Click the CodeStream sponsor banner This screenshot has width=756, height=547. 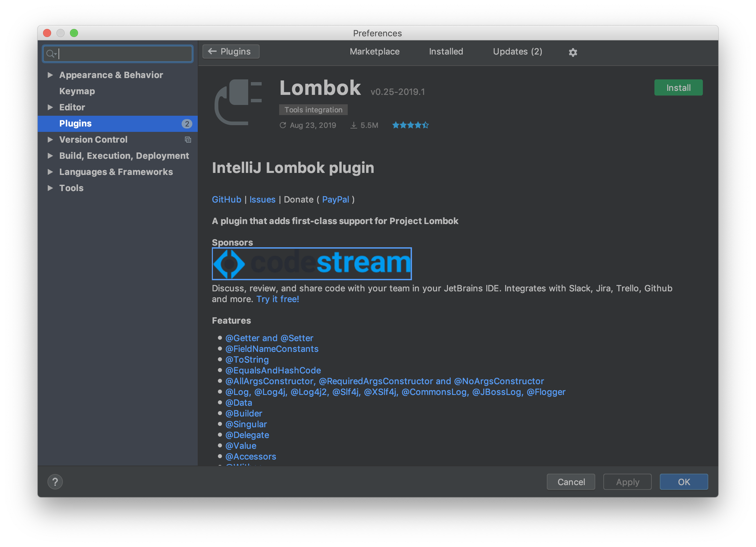(x=312, y=263)
